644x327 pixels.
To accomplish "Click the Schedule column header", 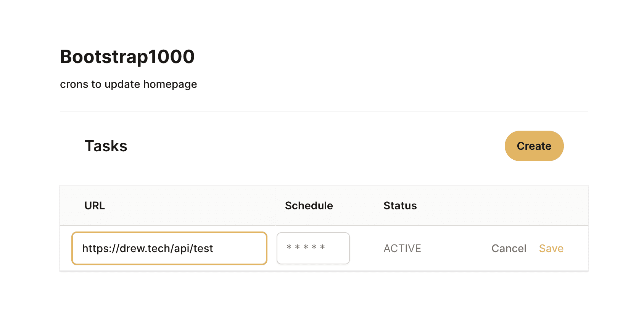I will pyautogui.click(x=309, y=206).
